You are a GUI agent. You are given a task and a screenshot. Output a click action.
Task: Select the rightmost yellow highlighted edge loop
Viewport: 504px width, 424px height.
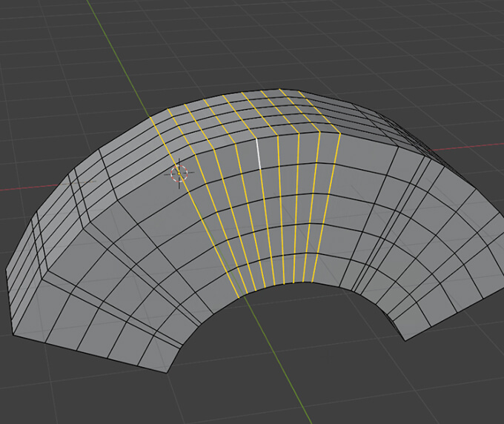(326, 208)
